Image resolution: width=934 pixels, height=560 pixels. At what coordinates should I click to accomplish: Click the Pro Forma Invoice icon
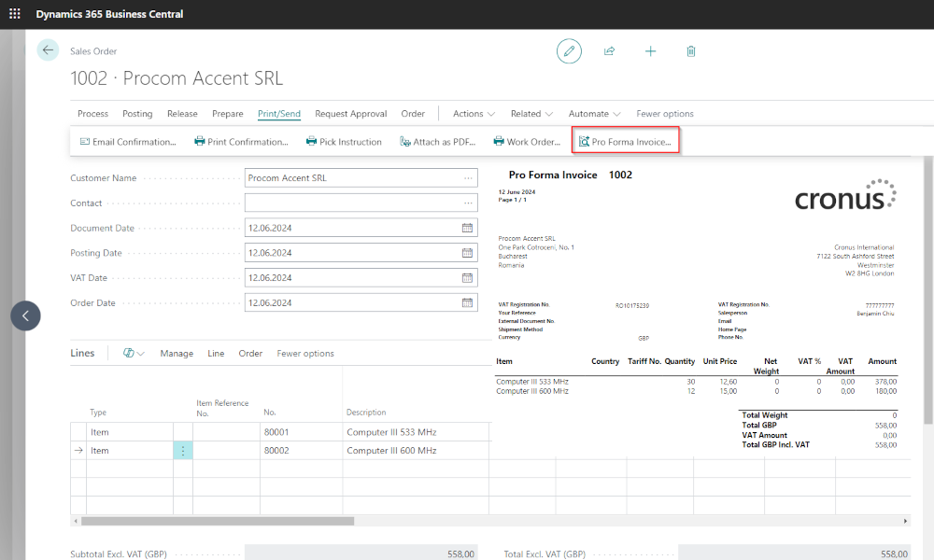point(585,142)
